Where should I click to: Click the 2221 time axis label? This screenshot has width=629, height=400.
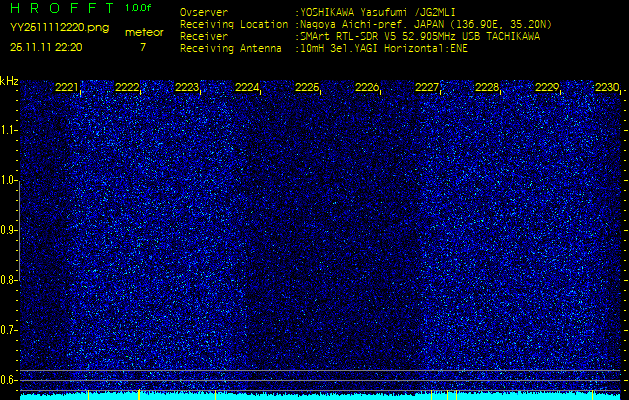tap(67, 87)
